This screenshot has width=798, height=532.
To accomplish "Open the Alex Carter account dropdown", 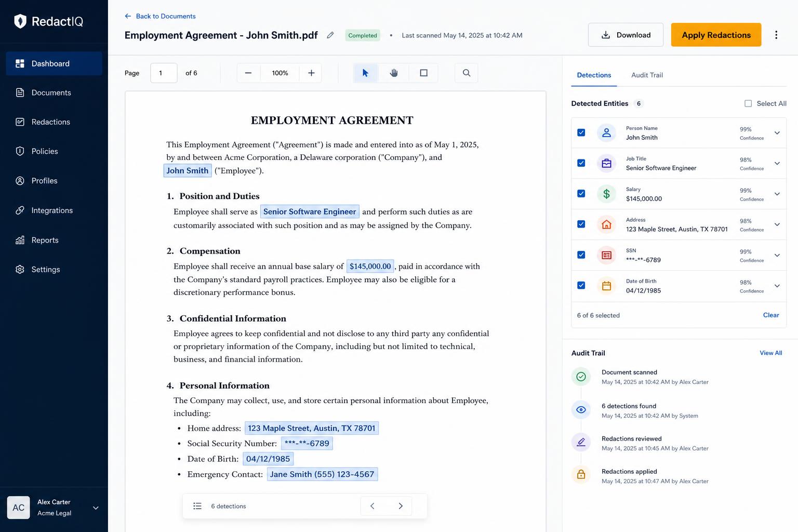I will pyautogui.click(x=96, y=508).
